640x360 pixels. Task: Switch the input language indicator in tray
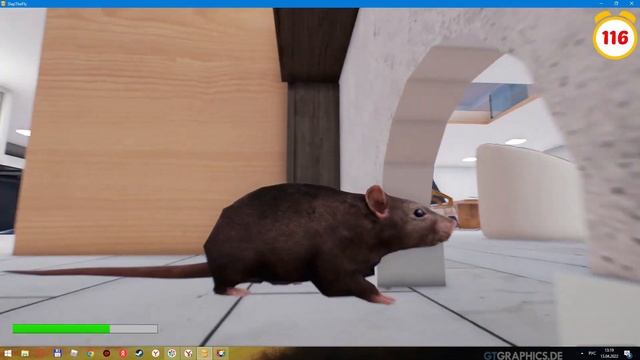592,353
